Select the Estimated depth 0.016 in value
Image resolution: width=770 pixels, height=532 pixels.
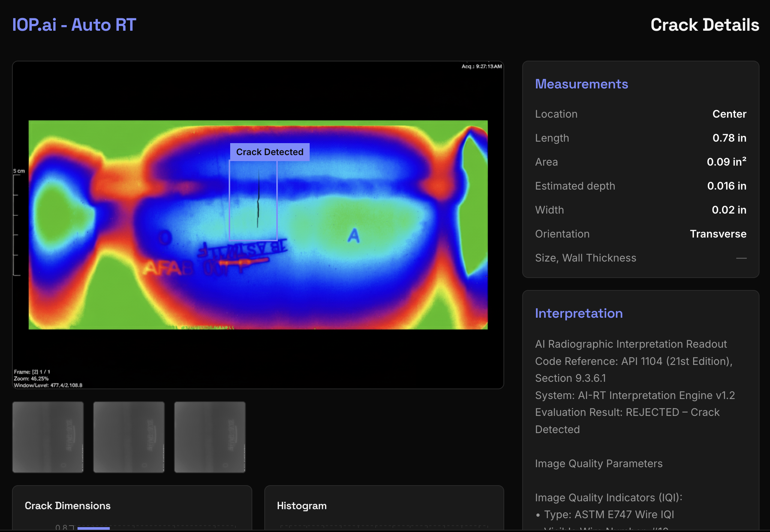click(727, 186)
